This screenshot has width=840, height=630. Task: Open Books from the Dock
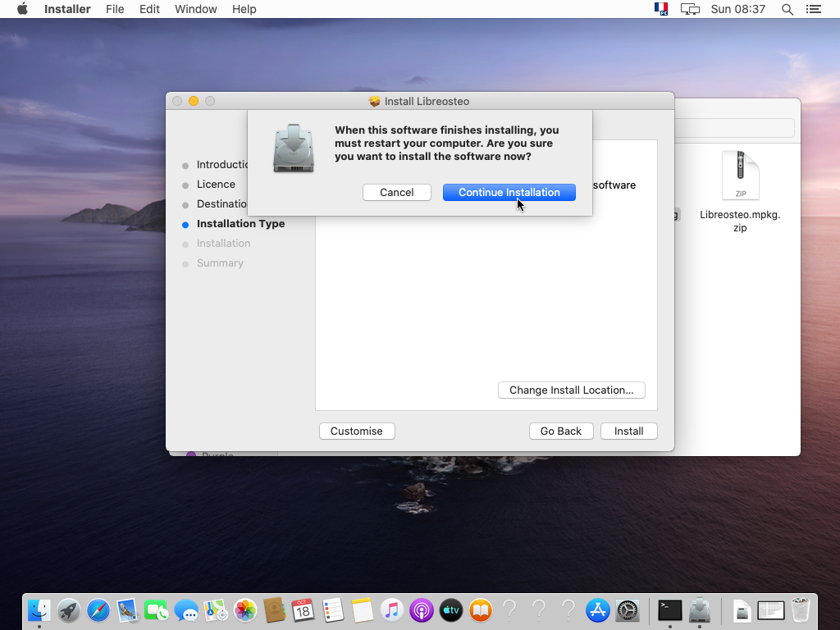click(x=480, y=610)
